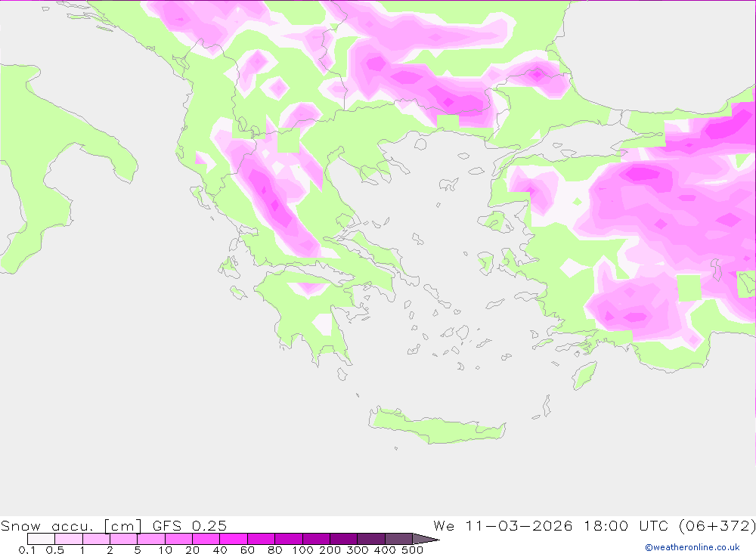Select the 40–60 cm legend swatch

point(234,539)
